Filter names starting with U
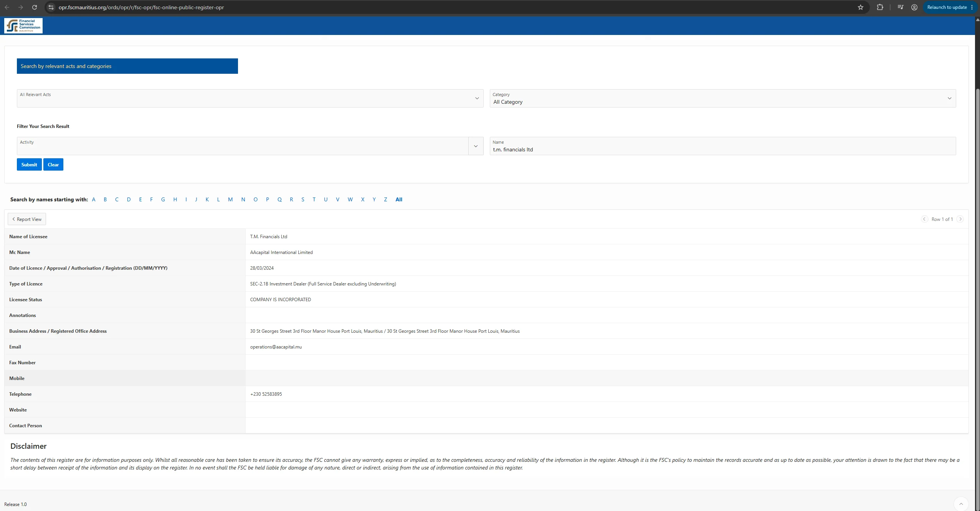The width and height of the screenshot is (980, 511). (326, 199)
